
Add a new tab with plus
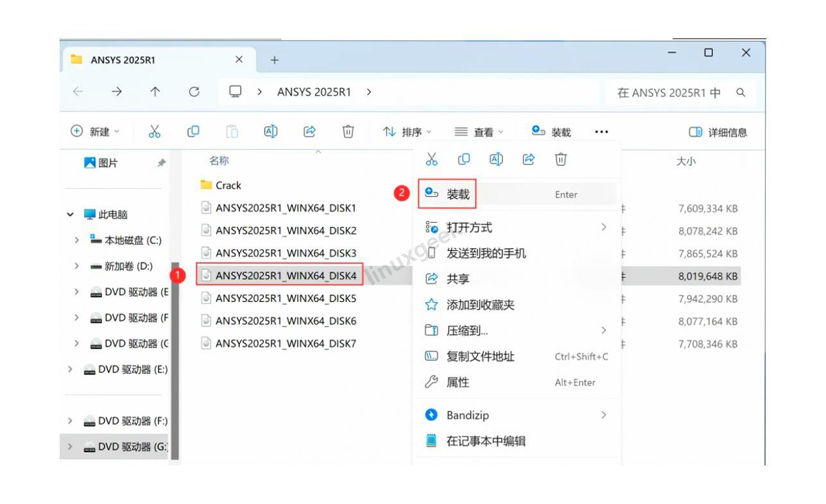point(275,60)
